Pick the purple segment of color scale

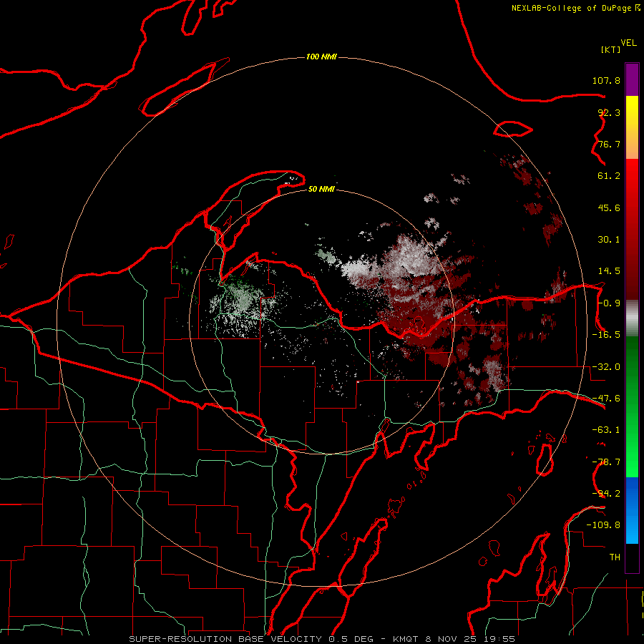632,79
